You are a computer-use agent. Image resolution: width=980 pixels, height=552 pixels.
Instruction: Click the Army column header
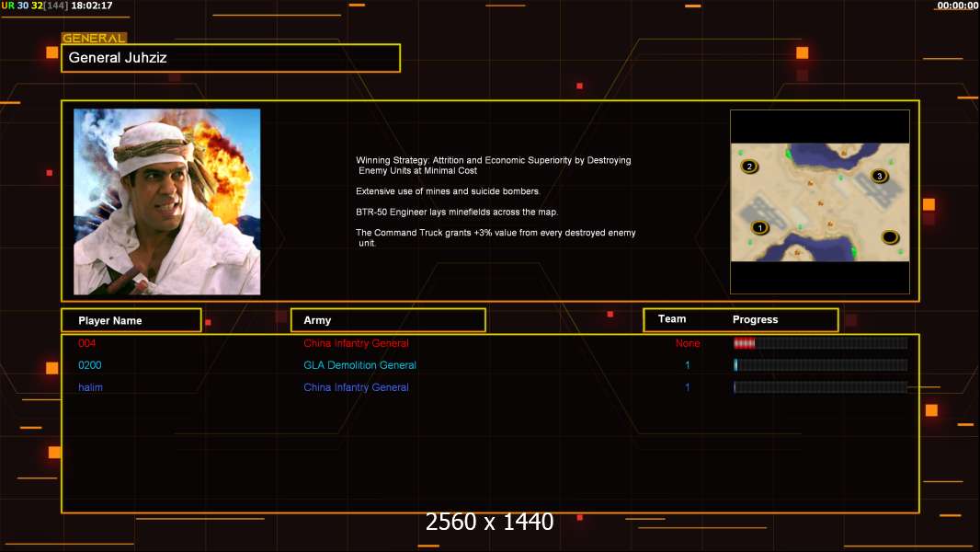click(388, 320)
